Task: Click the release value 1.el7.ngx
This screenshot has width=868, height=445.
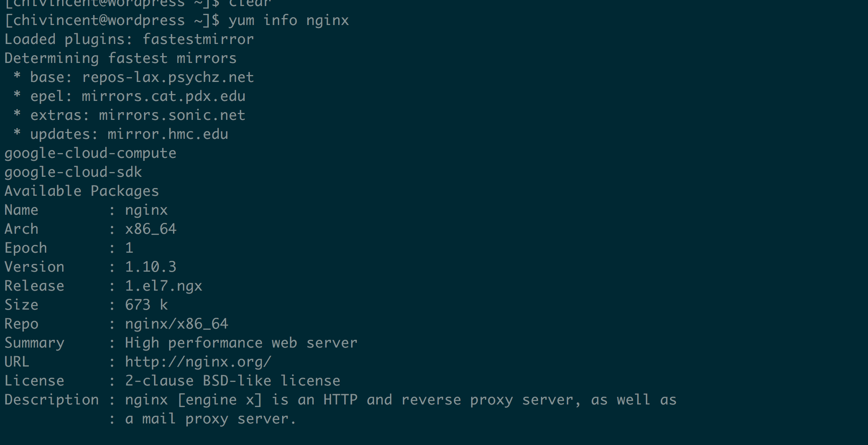Action: (x=164, y=286)
